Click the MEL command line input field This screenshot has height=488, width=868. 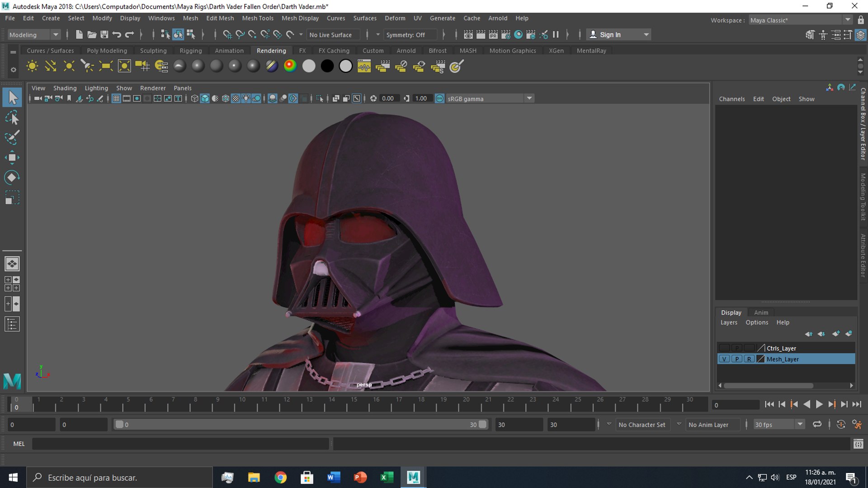(x=180, y=444)
